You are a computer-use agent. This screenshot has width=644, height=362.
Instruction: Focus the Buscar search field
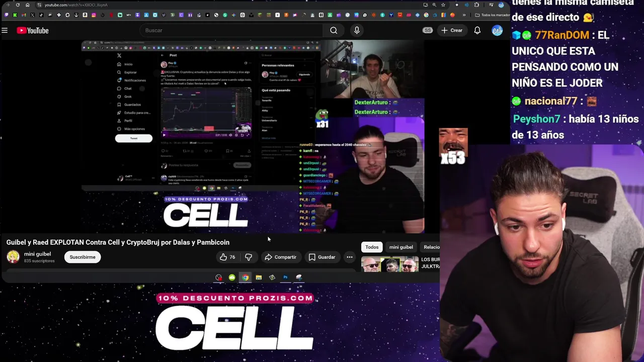pos(231,31)
